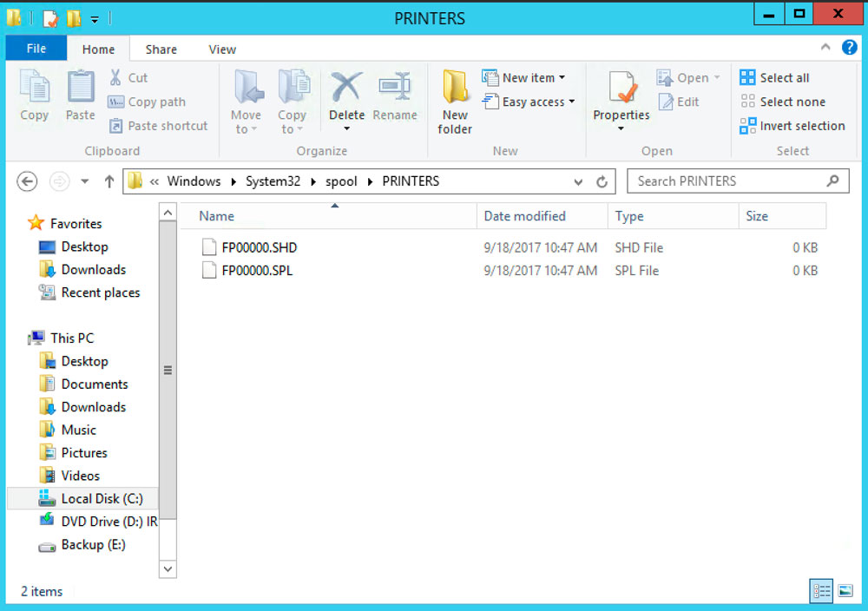This screenshot has height=611, width=868.
Task: Click the Back navigation arrow
Action: [28, 181]
